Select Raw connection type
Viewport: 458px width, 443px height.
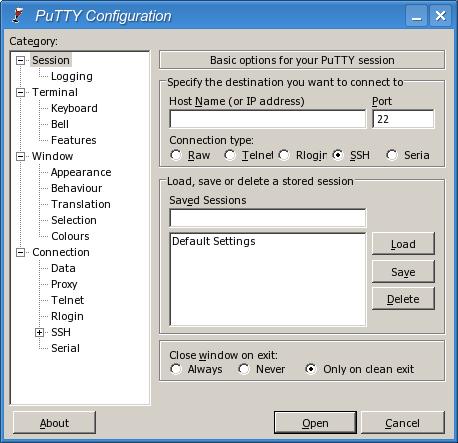point(176,155)
